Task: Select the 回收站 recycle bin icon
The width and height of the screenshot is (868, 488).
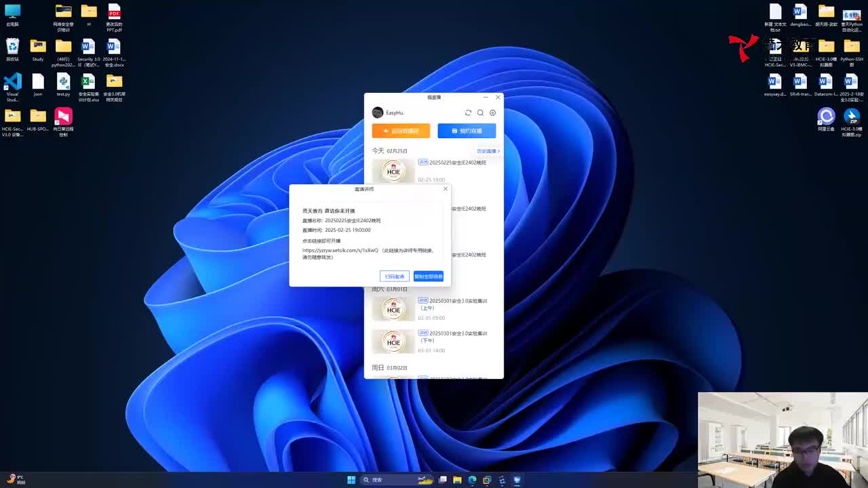Action: (12, 49)
